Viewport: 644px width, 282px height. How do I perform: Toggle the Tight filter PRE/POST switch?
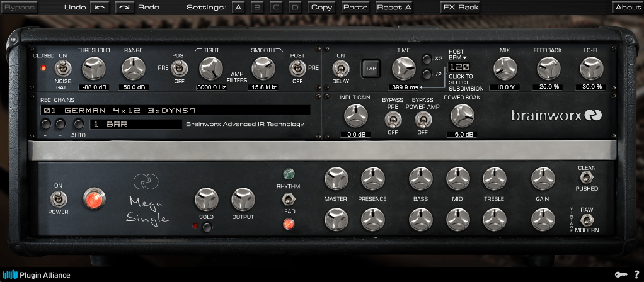179,68
